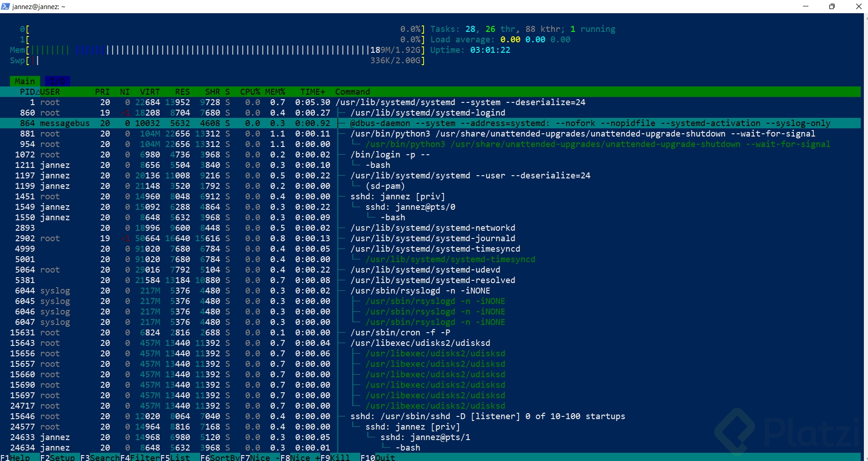This screenshot has width=868, height=461.
Task: Click the Load average readout
Action: click(500, 40)
